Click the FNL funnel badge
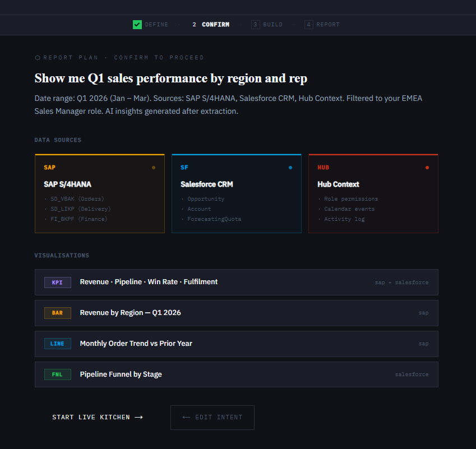476x449 pixels. coord(58,374)
